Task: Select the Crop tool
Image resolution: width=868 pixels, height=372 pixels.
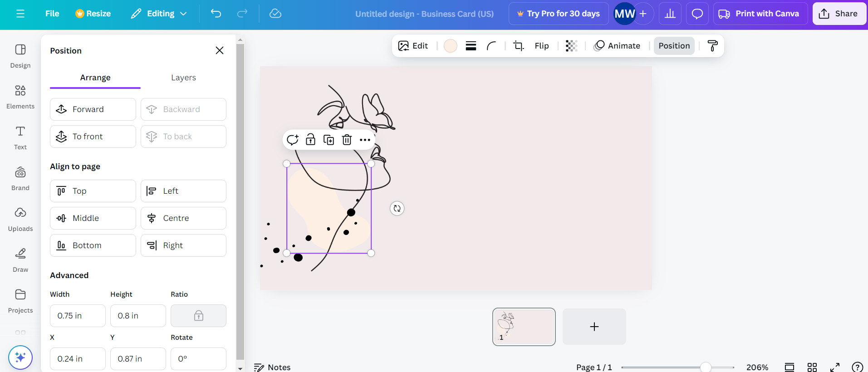Action: click(x=518, y=46)
